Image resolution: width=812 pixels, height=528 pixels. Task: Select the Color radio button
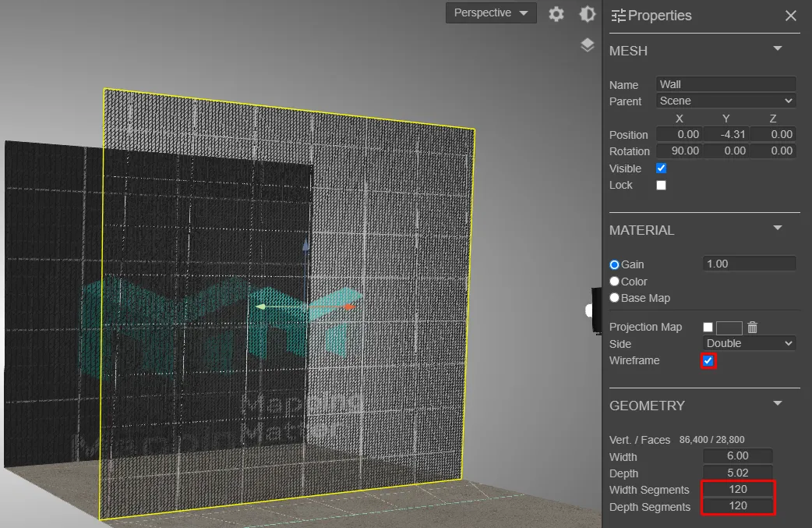[x=615, y=282]
